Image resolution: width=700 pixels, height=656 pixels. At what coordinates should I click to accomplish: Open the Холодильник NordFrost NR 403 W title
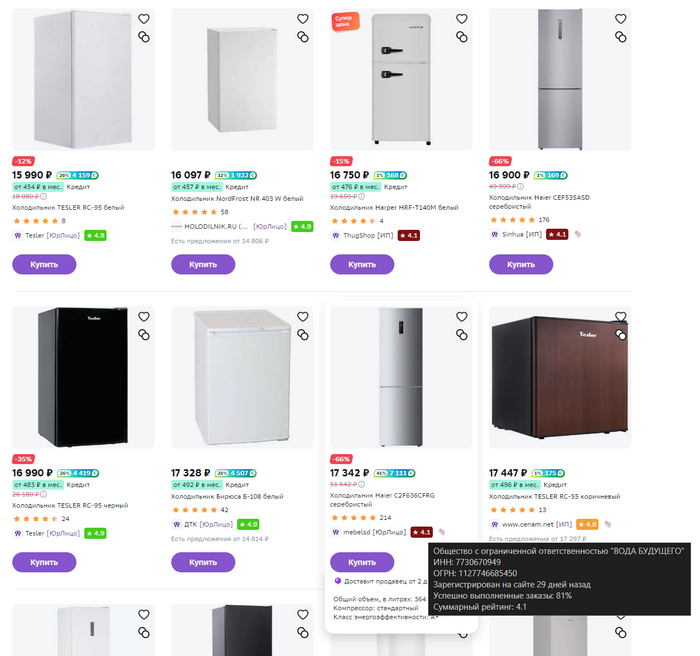[236, 198]
